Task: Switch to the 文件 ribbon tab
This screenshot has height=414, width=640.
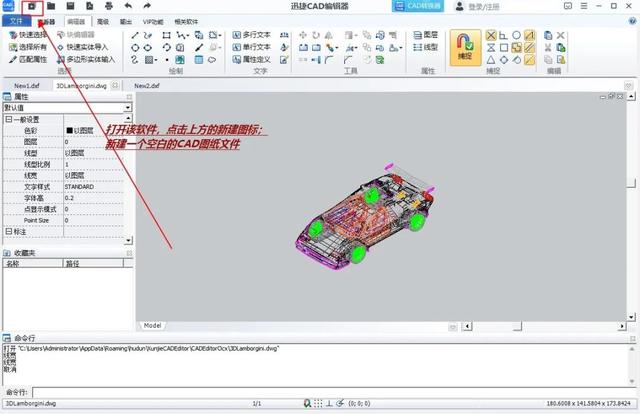Action: coord(16,21)
